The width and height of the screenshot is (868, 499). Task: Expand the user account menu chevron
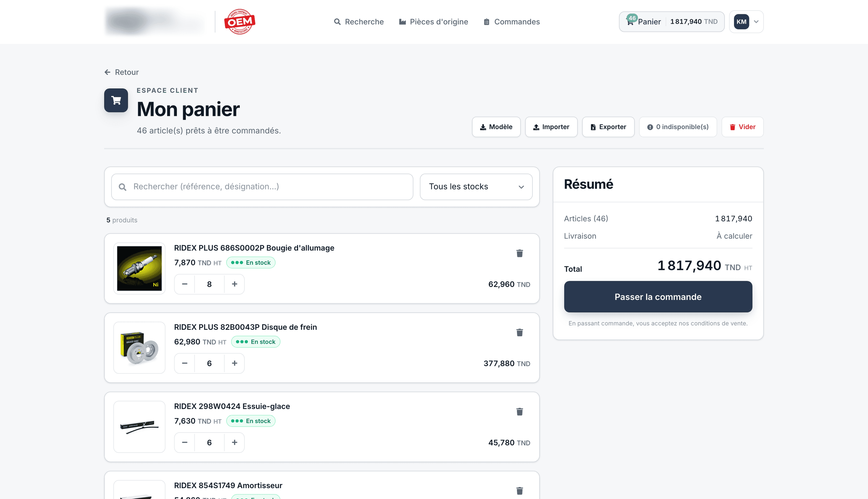pyautogui.click(x=756, y=22)
